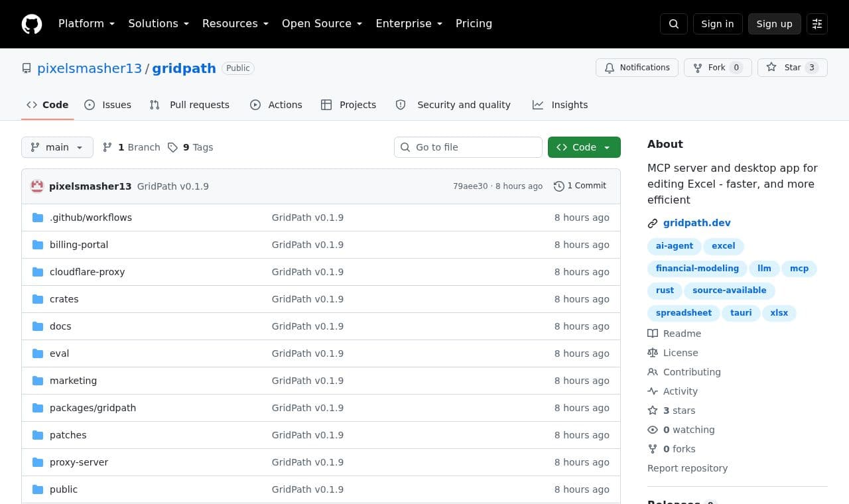Screen dimensions: 849x504
Task: Open the appearance settings icon next to Sign up
Action: [x=817, y=24]
